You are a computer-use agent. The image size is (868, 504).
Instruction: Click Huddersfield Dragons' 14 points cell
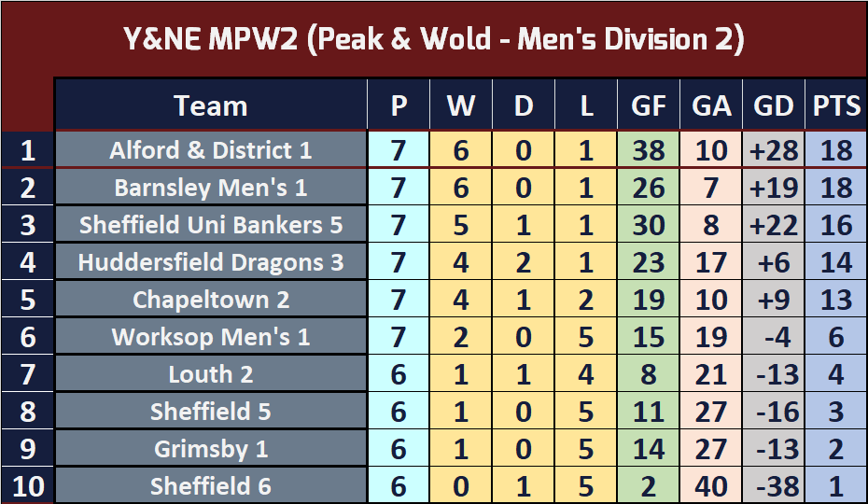pos(836,262)
